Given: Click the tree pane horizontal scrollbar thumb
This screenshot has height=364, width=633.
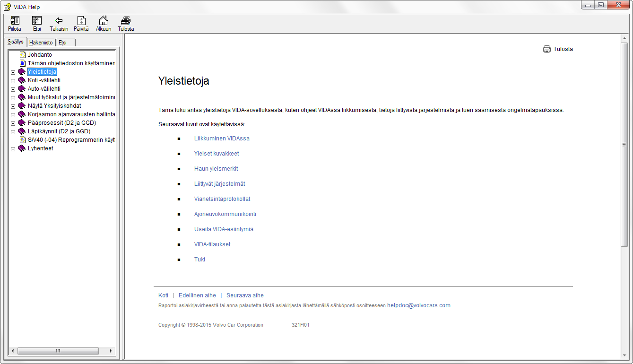Looking at the screenshot, I should point(58,351).
